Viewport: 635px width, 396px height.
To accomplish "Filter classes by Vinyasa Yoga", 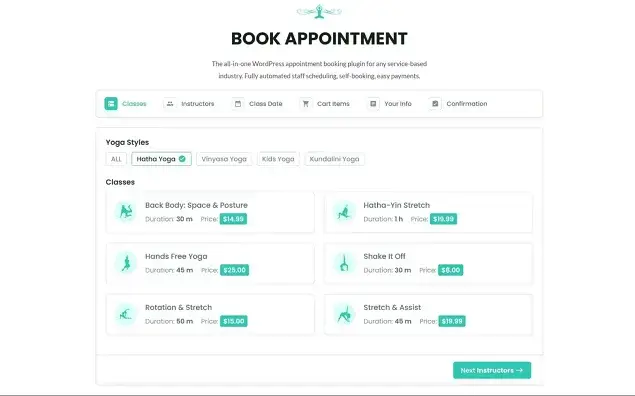I will (x=224, y=159).
